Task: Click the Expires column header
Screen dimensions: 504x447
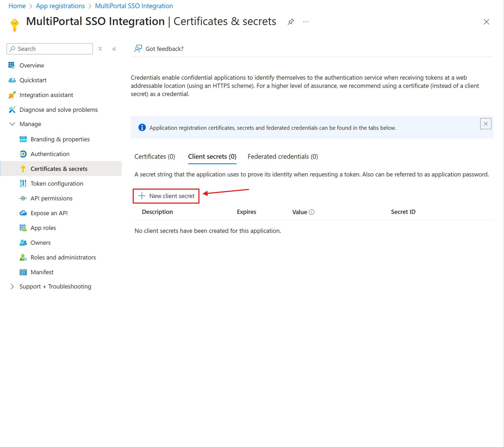Action: [246, 212]
